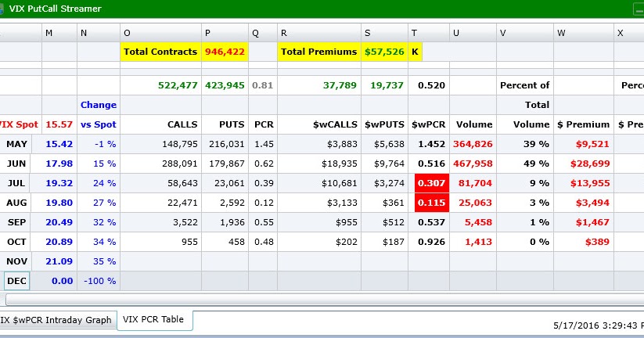Click the app icon in the title bar
Viewport: 644px width, 338px height.
[2, 9]
